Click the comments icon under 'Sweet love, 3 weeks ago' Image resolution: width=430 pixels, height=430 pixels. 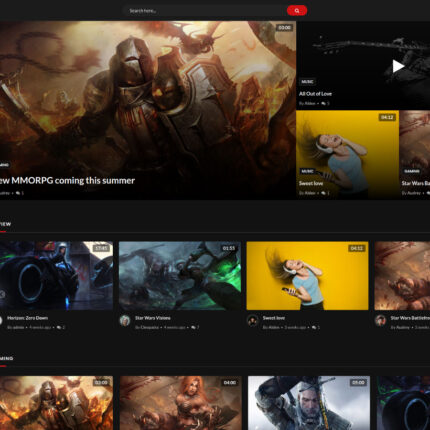[314, 327]
